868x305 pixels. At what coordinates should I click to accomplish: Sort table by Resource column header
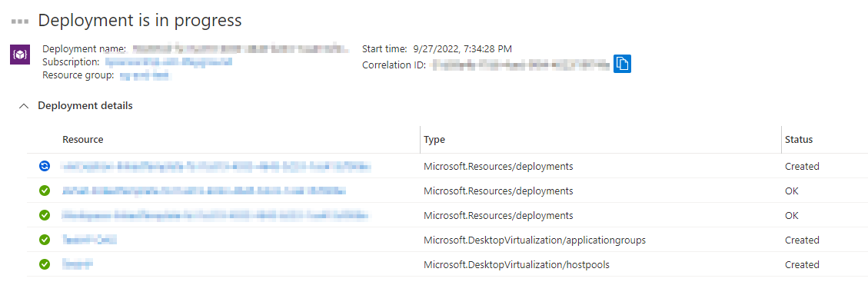pyautogui.click(x=83, y=140)
